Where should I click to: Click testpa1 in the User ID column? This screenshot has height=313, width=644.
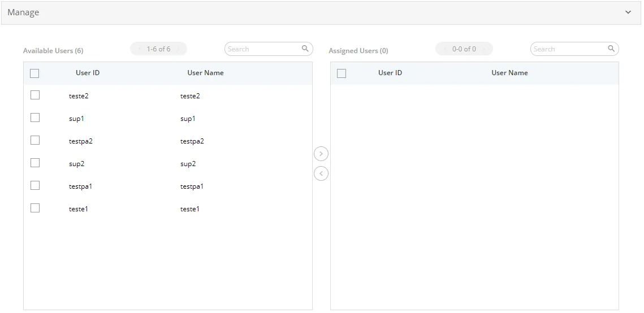(80, 186)
